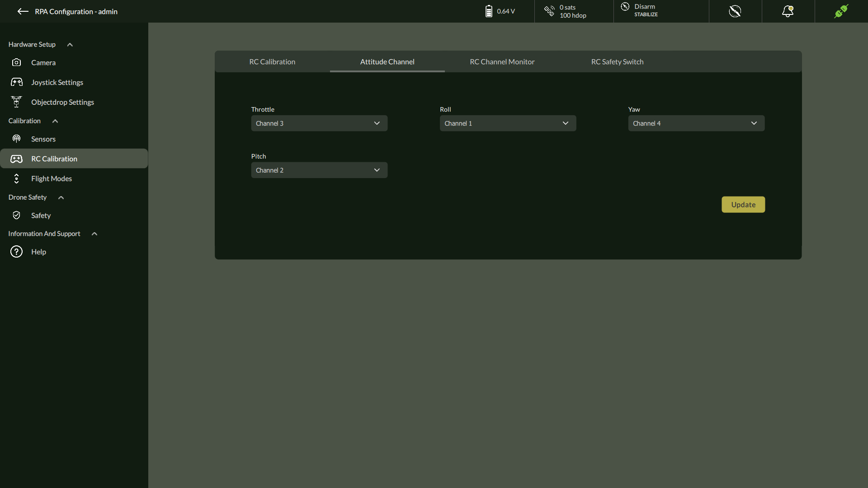Click the Objectdrop Settings drone icon
The height and width of the screenshot is (488, 868).
(16, 102)
